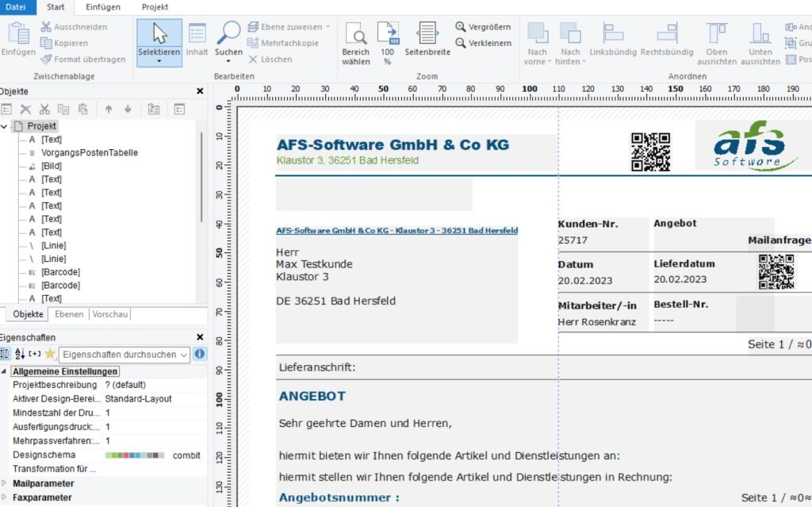Click the copy icon in Objekte toolbar
This screenshot has height=507, width=812.
63,109
